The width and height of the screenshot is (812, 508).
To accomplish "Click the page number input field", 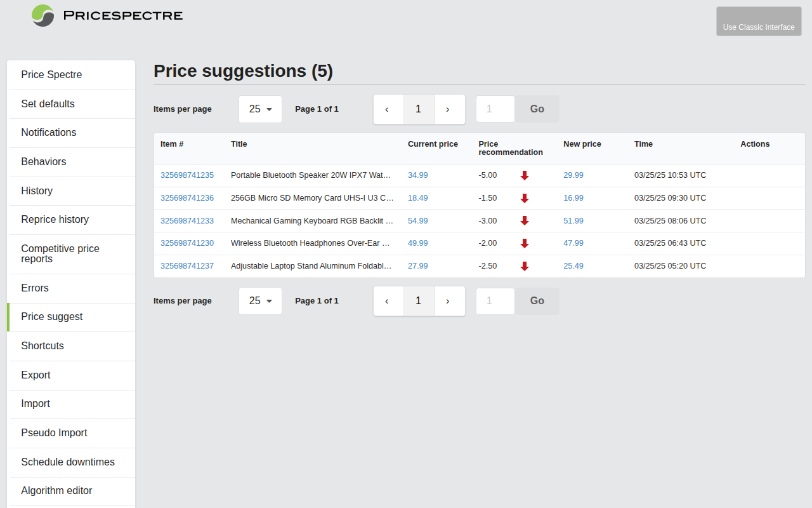I will [x=495, y=109].
